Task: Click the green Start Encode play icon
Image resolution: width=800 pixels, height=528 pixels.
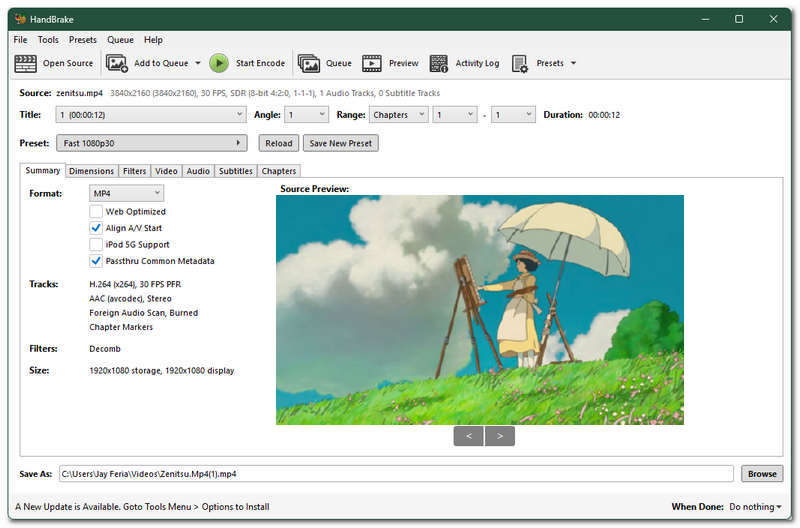Action: tap(219, 63)
